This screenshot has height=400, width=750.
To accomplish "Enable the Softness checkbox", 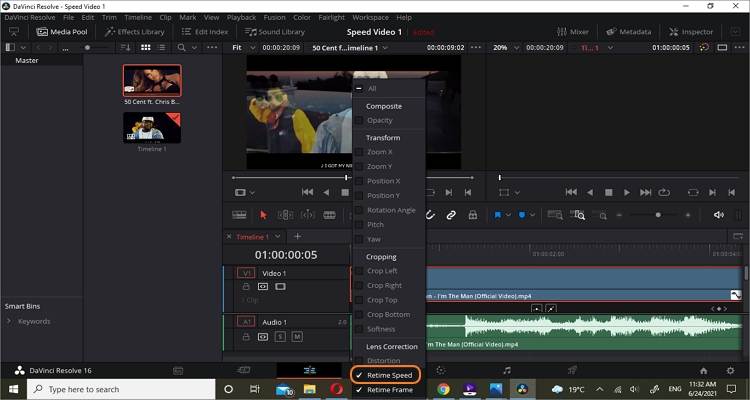I will coord(359,329).
